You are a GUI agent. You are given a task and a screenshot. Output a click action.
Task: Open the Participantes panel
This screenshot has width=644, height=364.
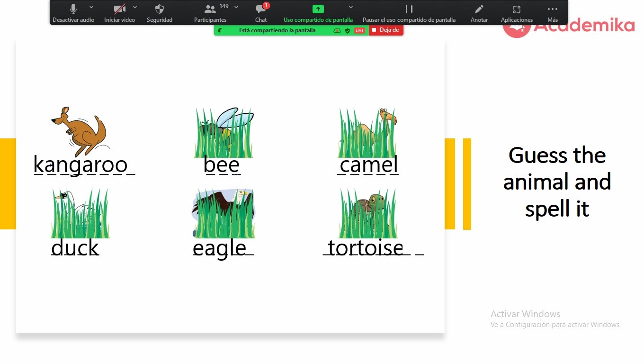click(x=210, y=13)
